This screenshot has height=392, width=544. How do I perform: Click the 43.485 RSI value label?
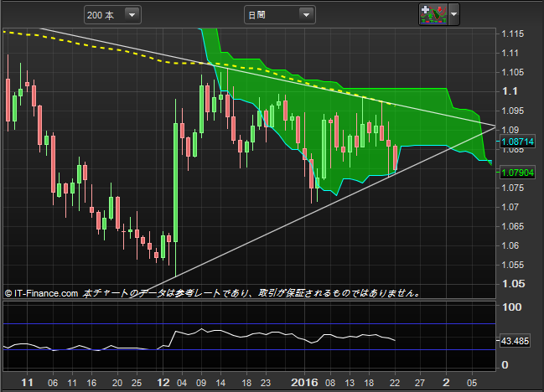[515, 341]
